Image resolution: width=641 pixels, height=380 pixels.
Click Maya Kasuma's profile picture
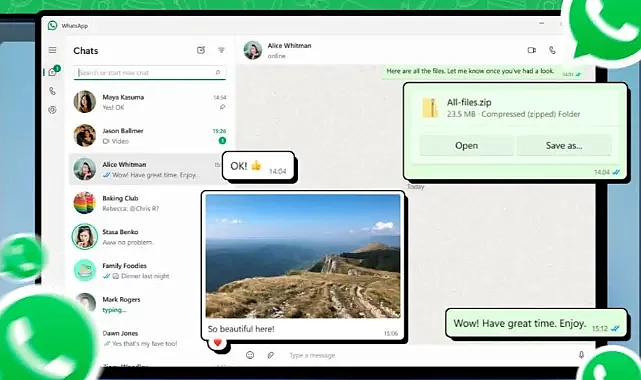85,101
